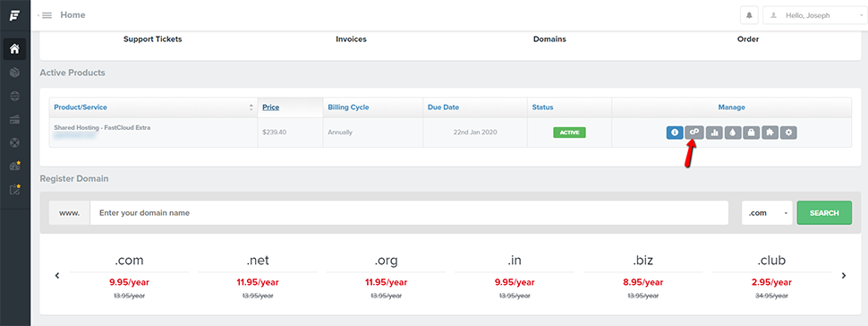Open the .com extension dropdown
The width and height of the screenshot is (868, 326).
[x=767, y=213]
